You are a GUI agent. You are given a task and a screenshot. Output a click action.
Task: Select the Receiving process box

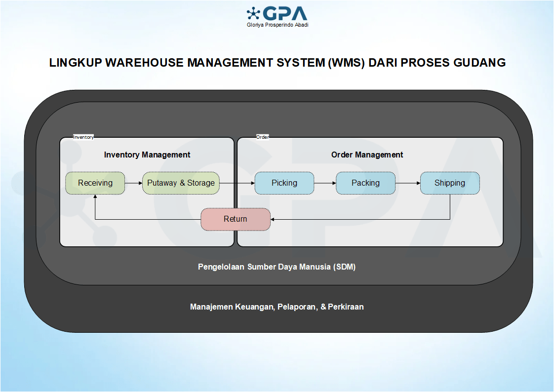95,183
